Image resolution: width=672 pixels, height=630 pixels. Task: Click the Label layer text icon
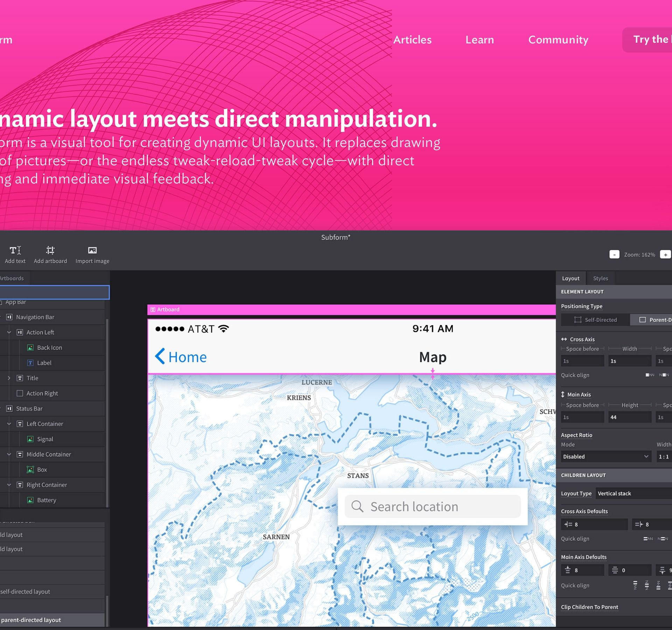click(30, 363)
